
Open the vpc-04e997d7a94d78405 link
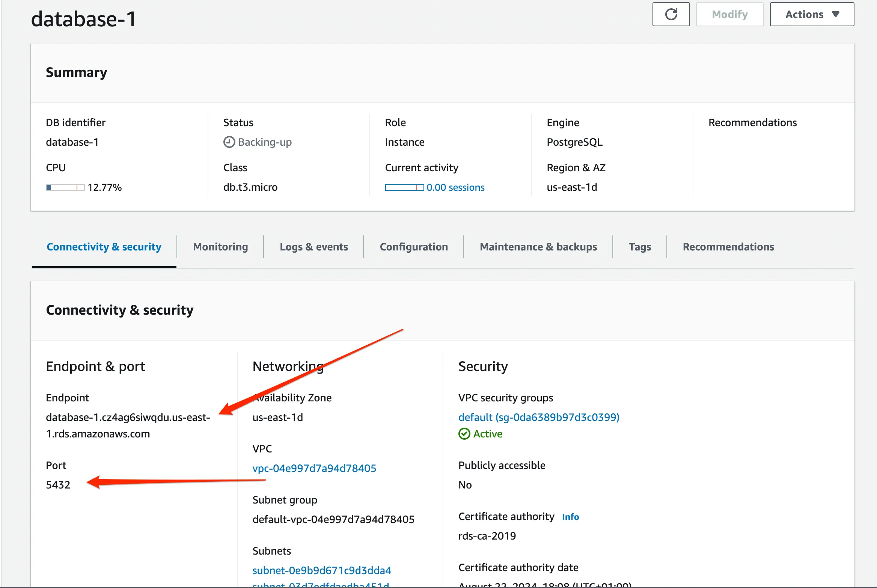pos(315,468)
